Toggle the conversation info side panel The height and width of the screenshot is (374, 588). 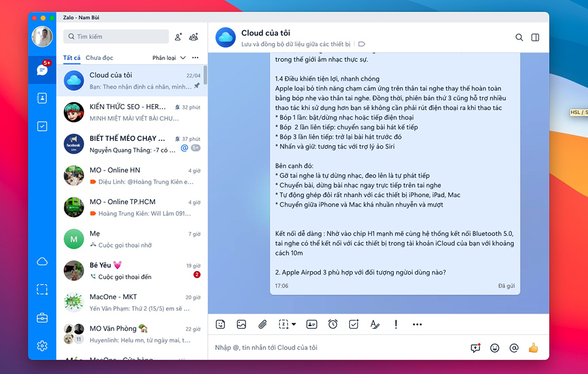pyautogui.click(x=535, y=37)
